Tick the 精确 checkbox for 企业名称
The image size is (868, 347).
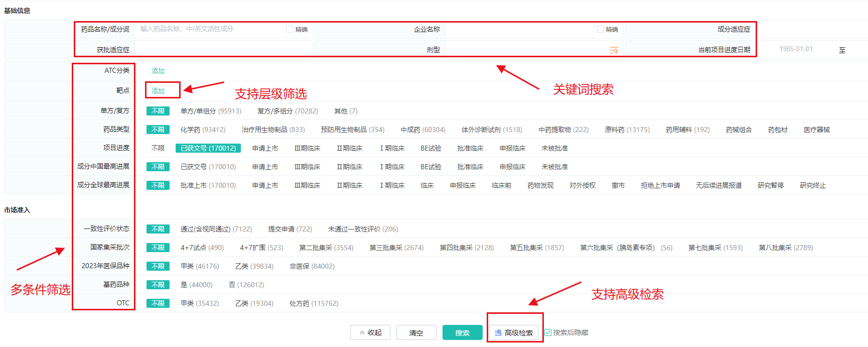pos(601,29)
